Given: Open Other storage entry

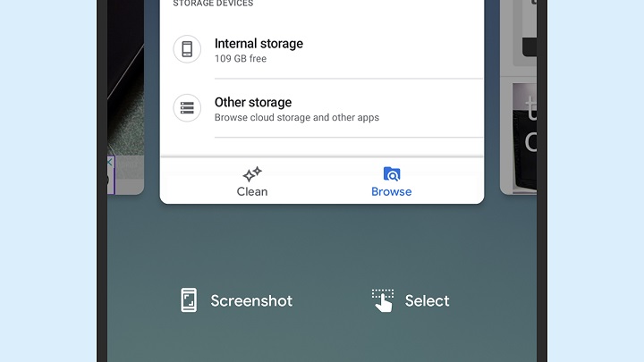Looking at the screenshot, I should coord(322,108).
